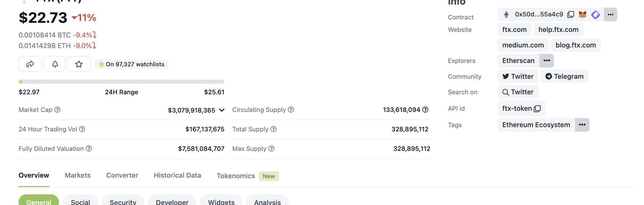Copy the ftx-token API id
Screen dimensions: 644x205
tap(537, 109)
